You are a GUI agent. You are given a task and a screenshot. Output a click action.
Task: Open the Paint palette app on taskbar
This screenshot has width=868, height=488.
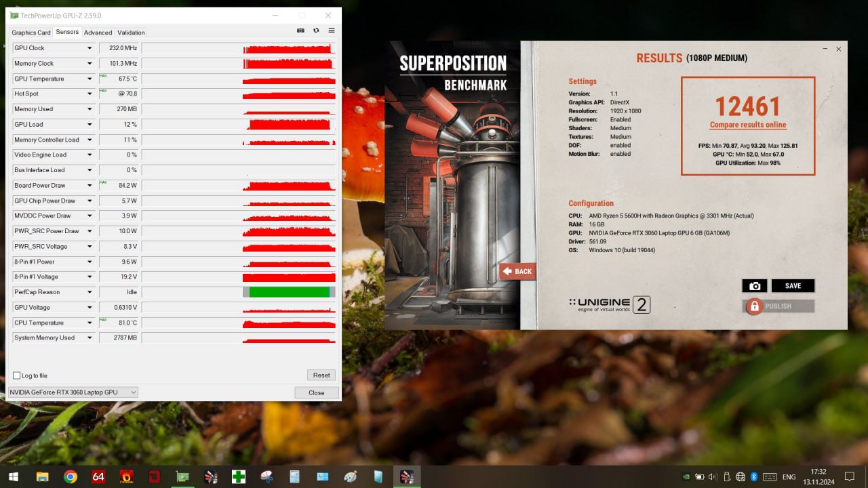(351, 476)
